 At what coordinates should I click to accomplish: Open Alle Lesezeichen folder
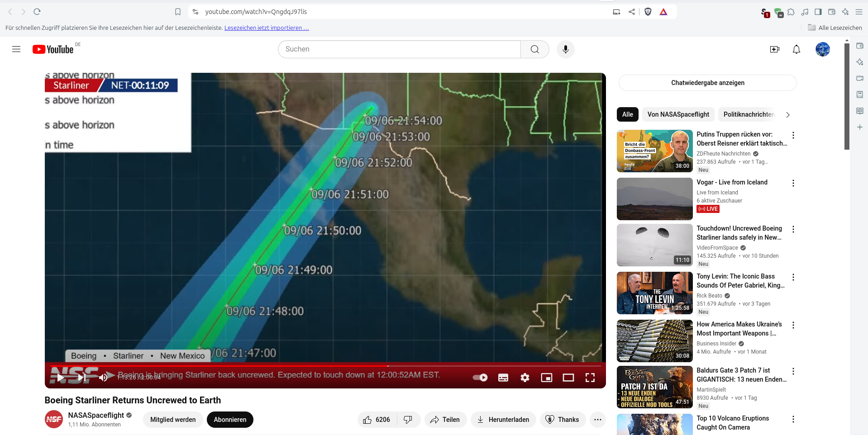[835, 28]
